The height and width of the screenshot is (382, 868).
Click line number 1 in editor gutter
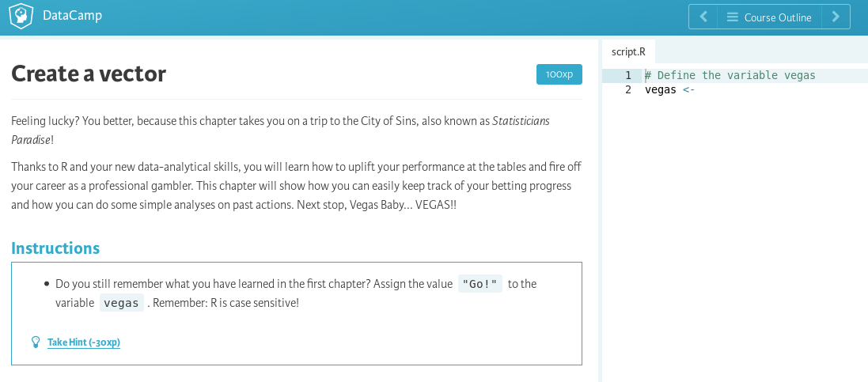pos(628,75)
